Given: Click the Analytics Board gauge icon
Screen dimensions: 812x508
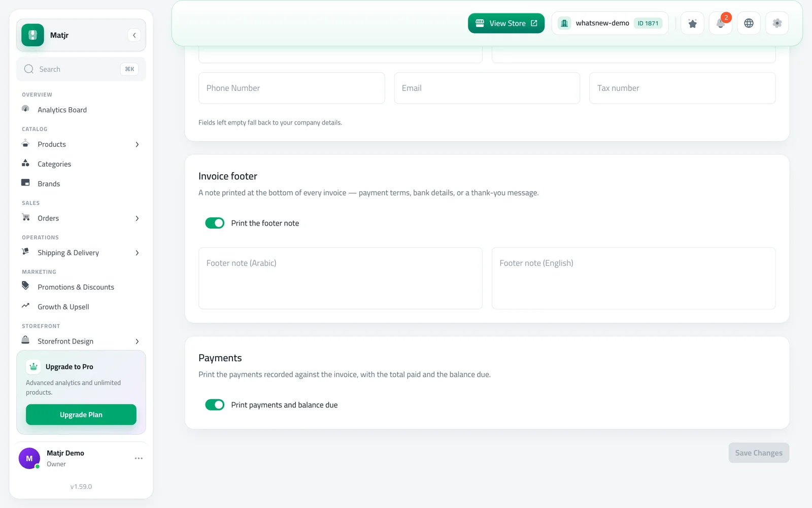Looking at the screenshot, I should 25,109.
